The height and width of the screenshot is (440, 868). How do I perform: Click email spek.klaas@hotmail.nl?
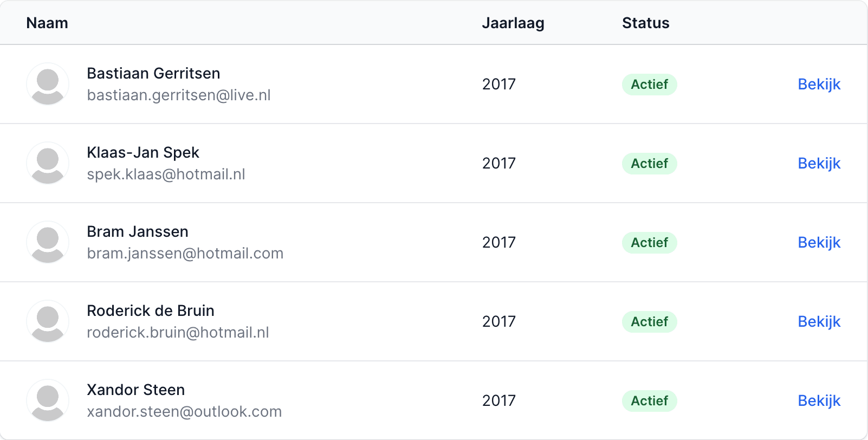pyautogui.click(x=166, y=174)
